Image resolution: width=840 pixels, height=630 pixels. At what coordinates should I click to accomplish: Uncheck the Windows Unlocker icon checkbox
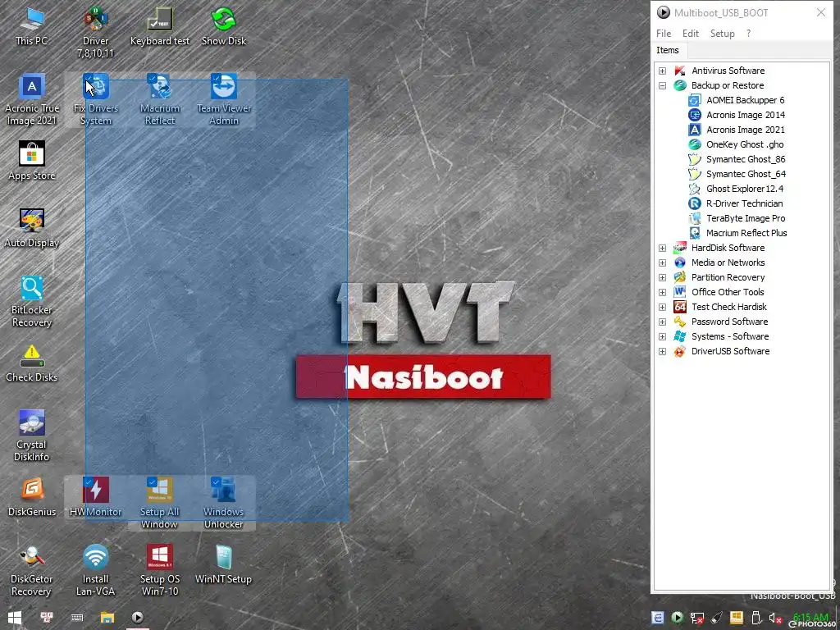216,482
